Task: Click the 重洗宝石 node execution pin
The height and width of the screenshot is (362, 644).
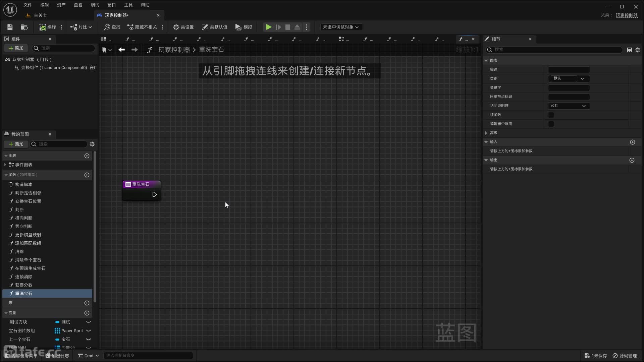Action: click(154, 194)
